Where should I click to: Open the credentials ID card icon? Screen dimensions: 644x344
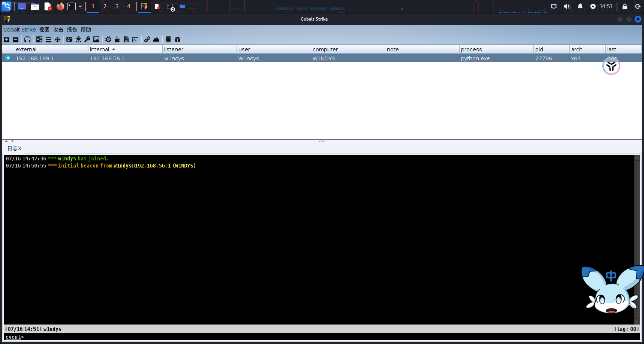click(x=69, y=39)
